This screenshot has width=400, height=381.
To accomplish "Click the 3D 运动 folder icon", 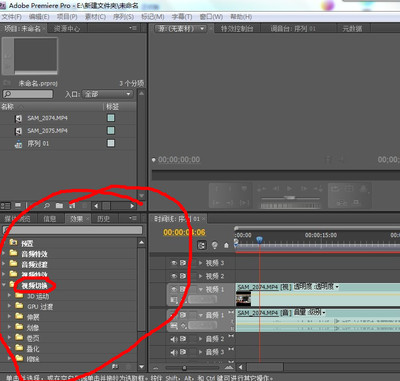I will click(x=19, y=296).
